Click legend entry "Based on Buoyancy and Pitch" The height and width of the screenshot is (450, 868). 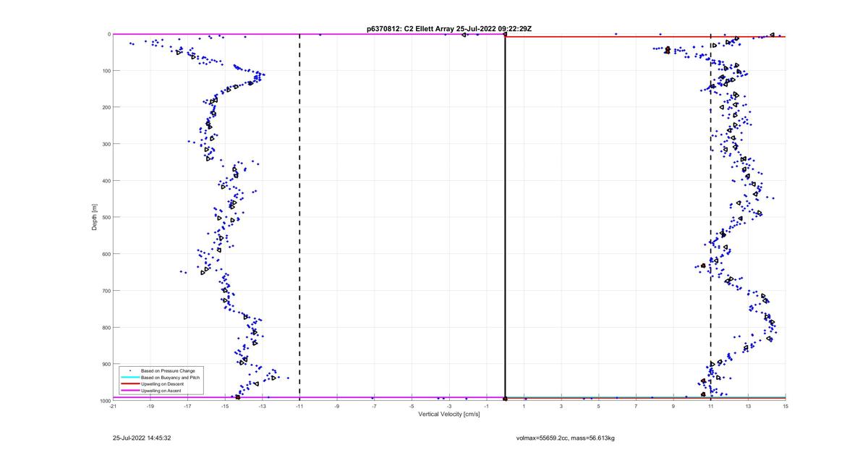point(170,378)
